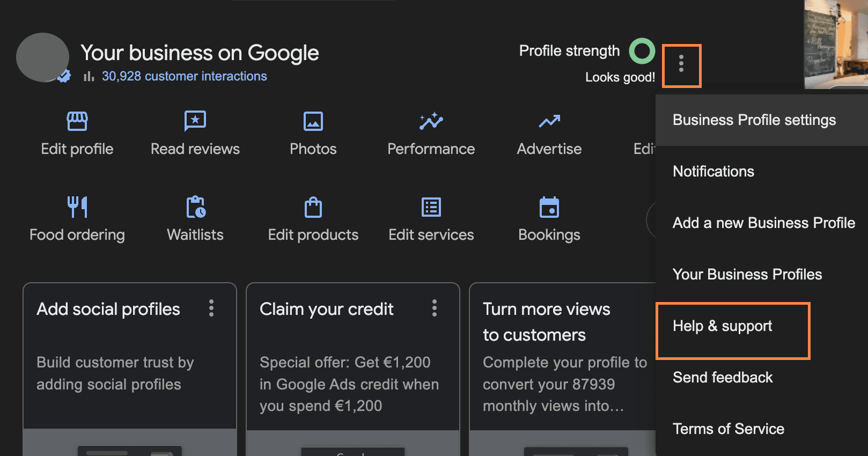Click the Edit services list icon
The height and width of the screenshot is (456, 868).
(x=431, y=207)
